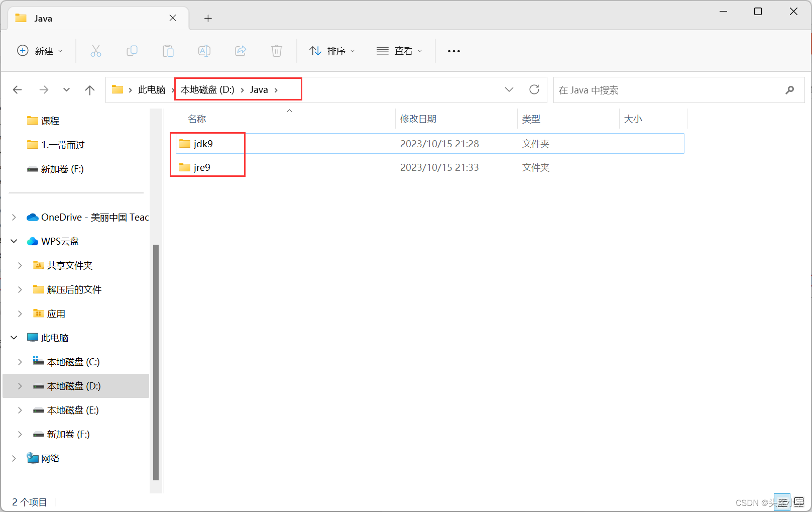
Task: Click the Cut icon in toolbar
Action: 96,51
